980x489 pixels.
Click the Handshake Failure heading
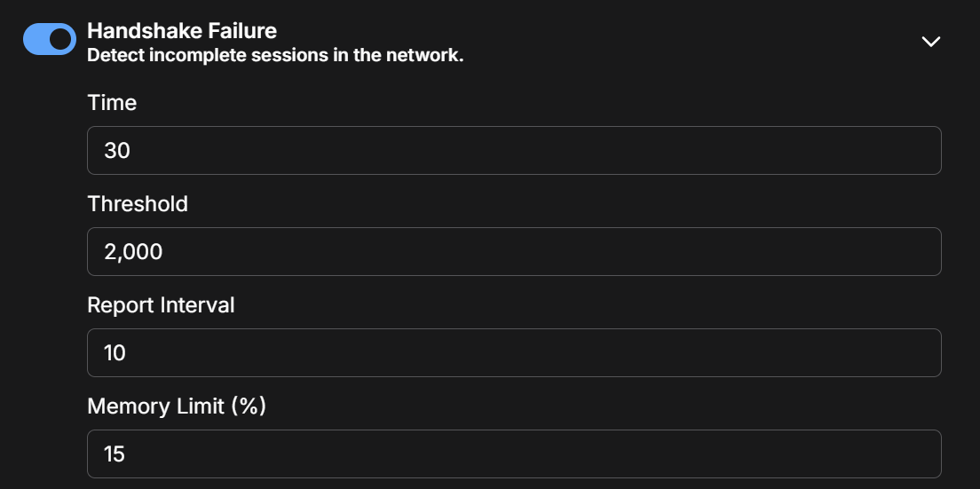point(182,31)
